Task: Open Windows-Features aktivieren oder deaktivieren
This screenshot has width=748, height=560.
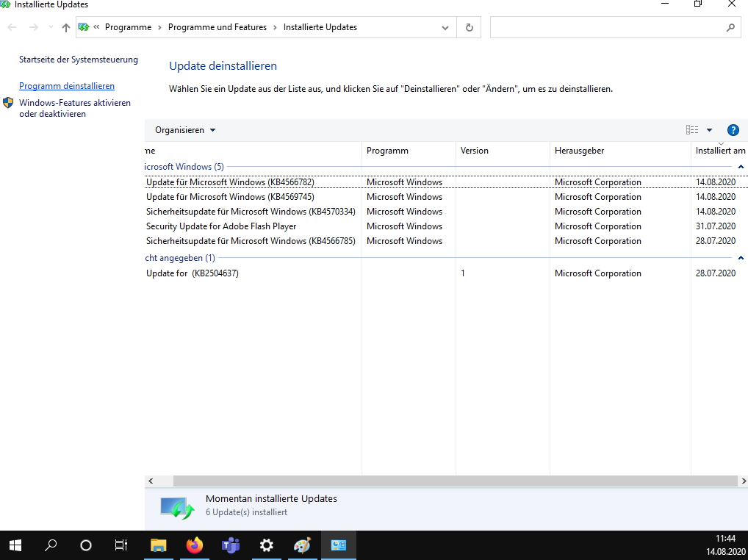Action: pos(75,108)
